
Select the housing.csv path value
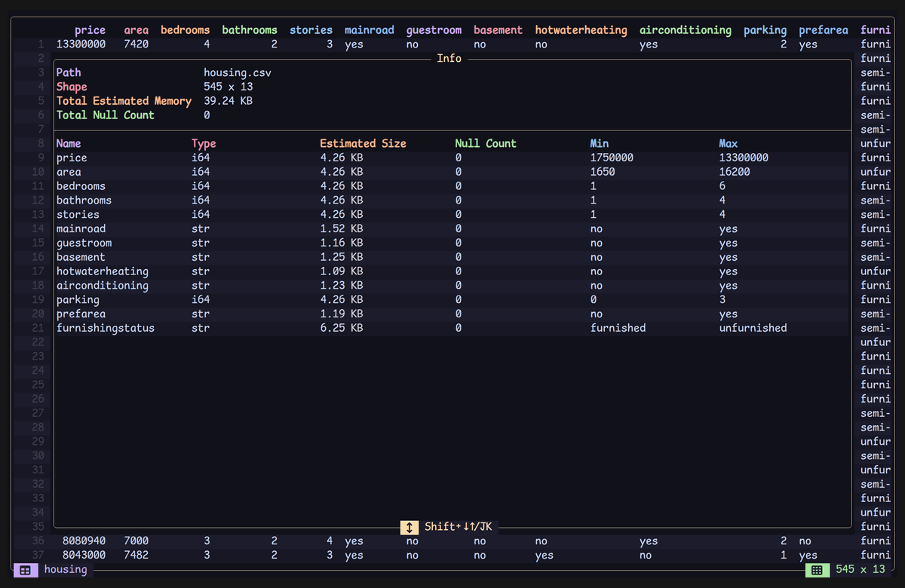(238, 73)
